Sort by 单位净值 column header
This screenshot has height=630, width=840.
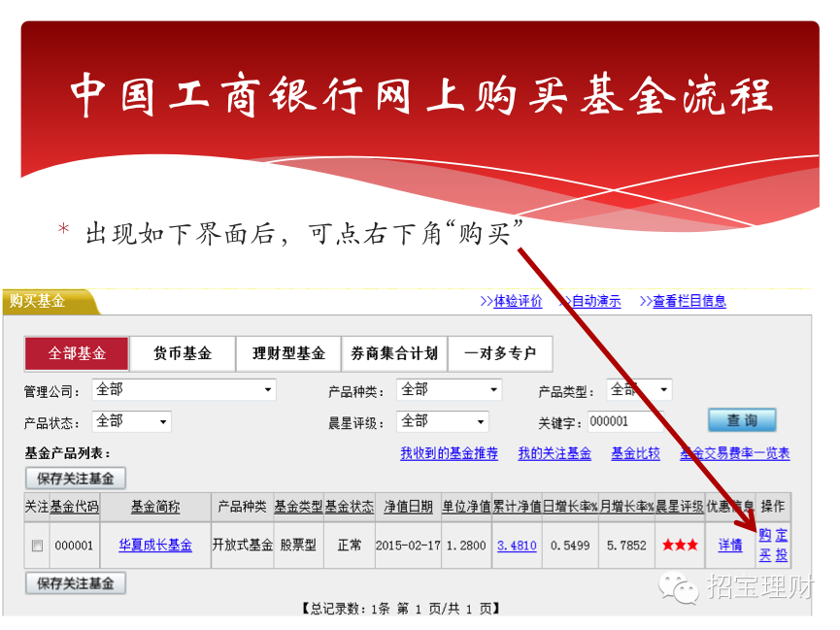(x=466, y=507)
